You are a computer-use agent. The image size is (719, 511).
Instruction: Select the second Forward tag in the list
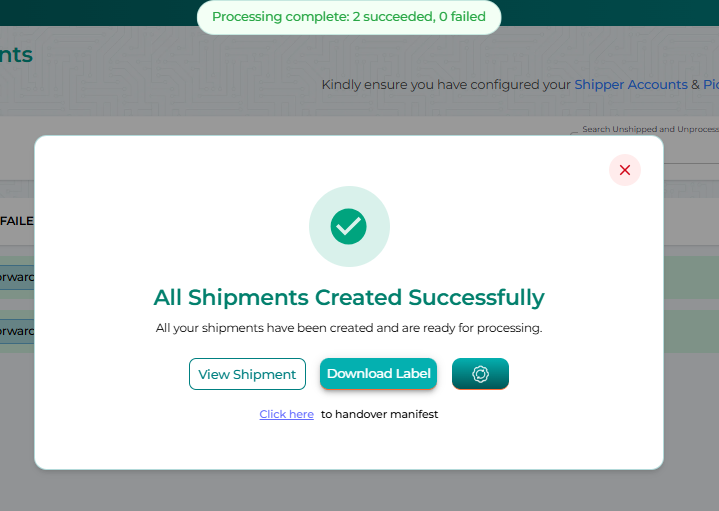[x=17, y=331]
